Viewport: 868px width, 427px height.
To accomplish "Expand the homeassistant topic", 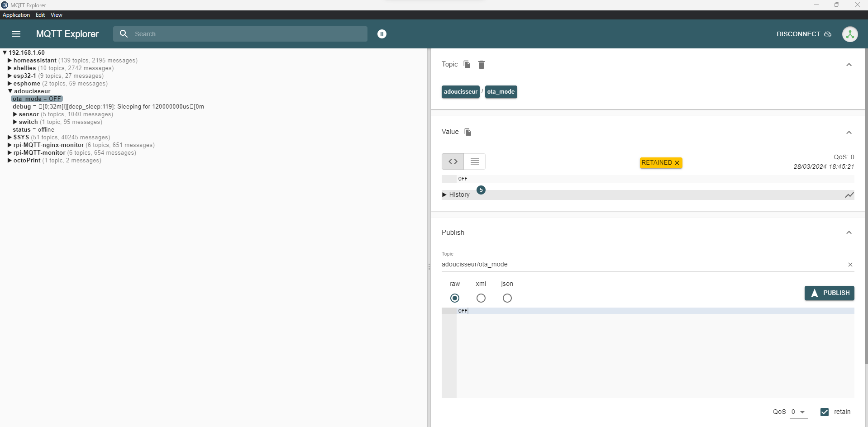I will click(10, 61).
